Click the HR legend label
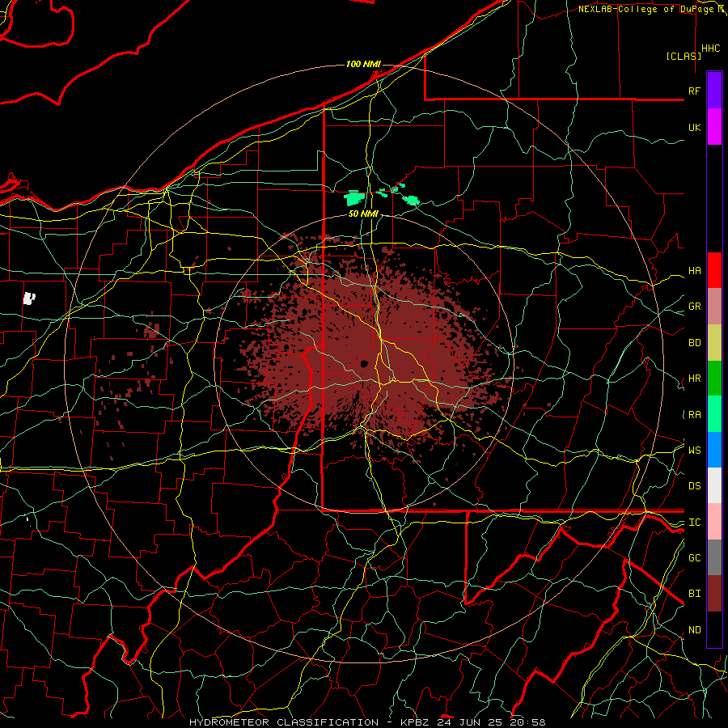Image resolution: width=728 pixels, height=728 pixels. pyautogui.click(x=695, y=379)
